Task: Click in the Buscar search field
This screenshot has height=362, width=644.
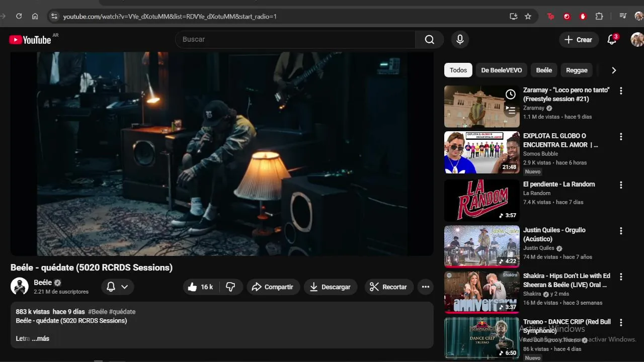Action: pos(295,40)
